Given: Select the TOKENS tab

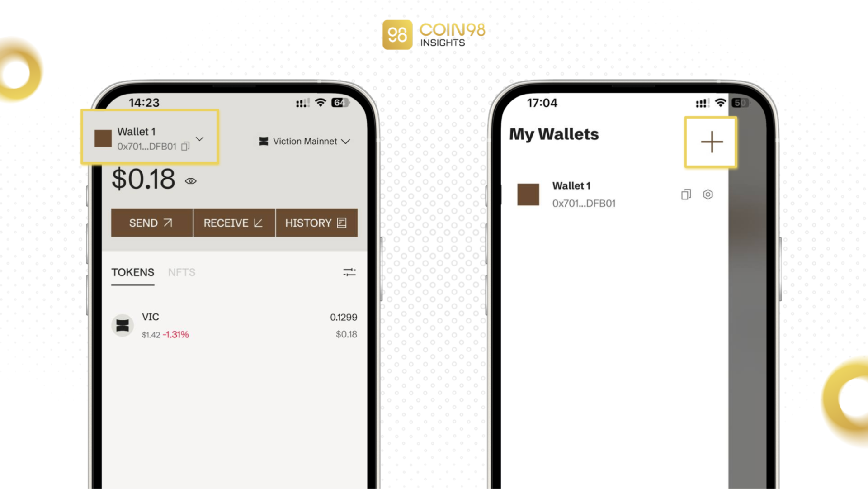Looking at the screenshot, I should pyautogui.click(x=132, y=272).
